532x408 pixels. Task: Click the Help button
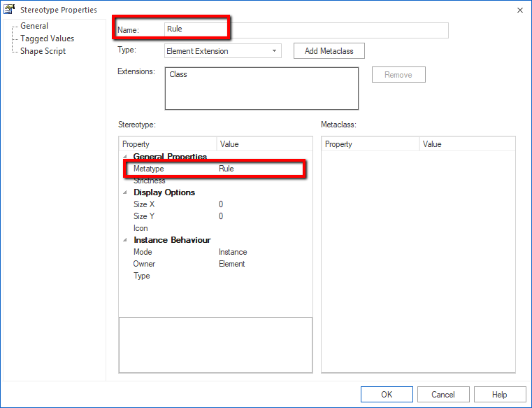pyautogui.click(x=499, y=395)
